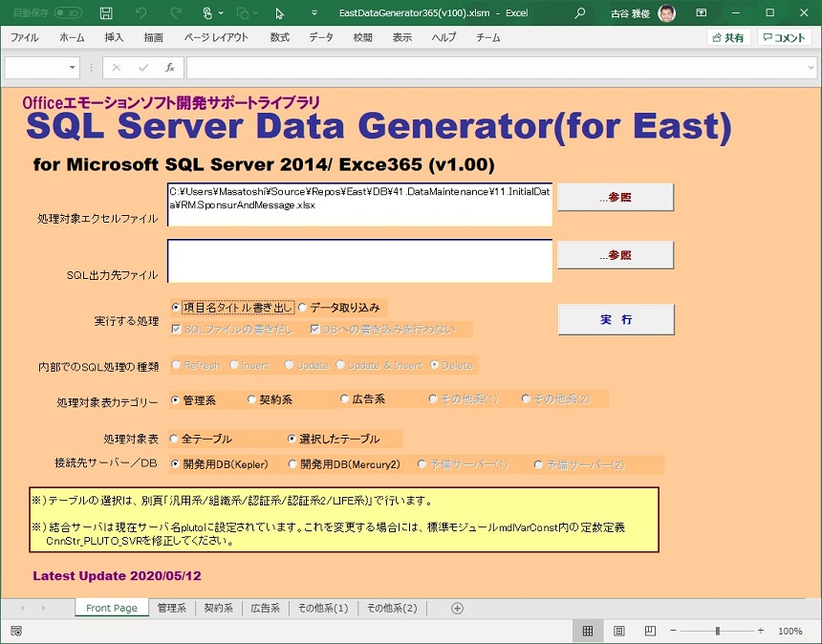Click the Save icon in title bar
The width and height of the screenshot is (822, 644).
(106, 13)
